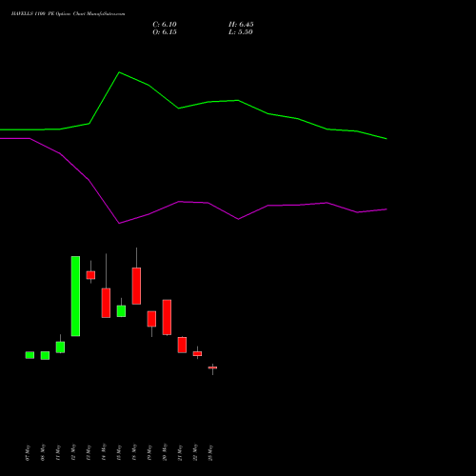Viewport: 476px width, 476px height.
Task: Click the HAVELLS PE options chart title
Action: point(68,14)
